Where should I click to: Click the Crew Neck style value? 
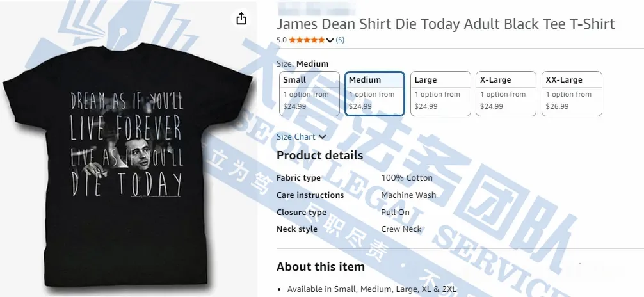pos(401,229)
